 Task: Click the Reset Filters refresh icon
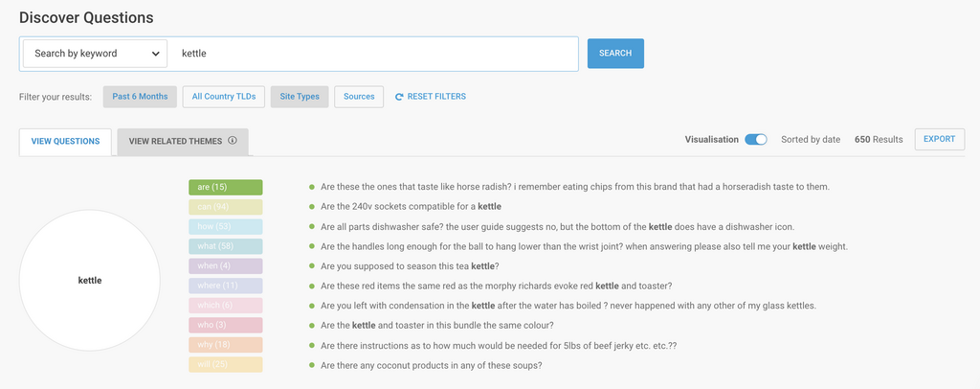(x=400, y=97)
